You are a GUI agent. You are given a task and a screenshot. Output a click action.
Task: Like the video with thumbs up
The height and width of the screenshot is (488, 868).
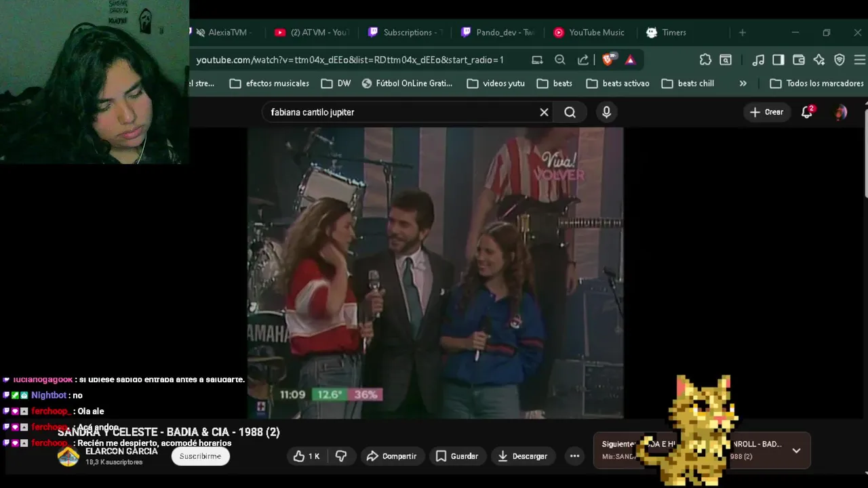pyautogui.click(x=306, y=456)
